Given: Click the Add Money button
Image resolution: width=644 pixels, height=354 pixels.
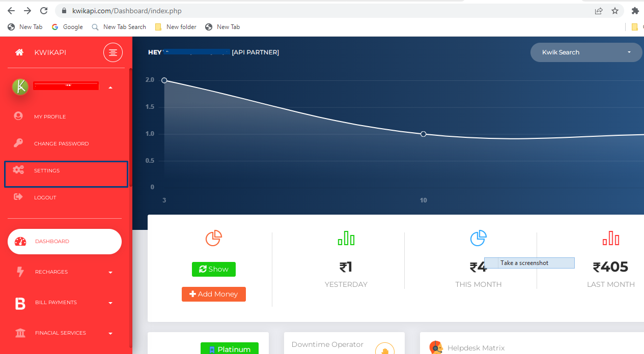Looking at the screenshot, I should [x=214, y=294].
